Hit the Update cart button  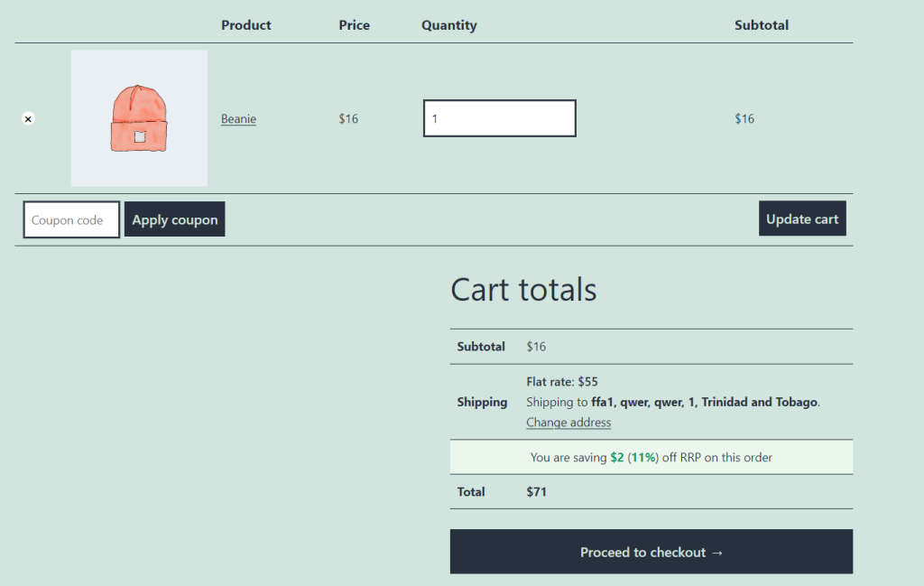pyautogui.click(x=801, y=219)
